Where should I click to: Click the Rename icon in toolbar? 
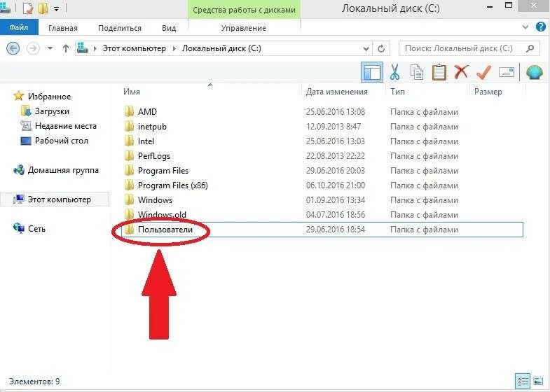pyautogui.click(x=506, y=73)
